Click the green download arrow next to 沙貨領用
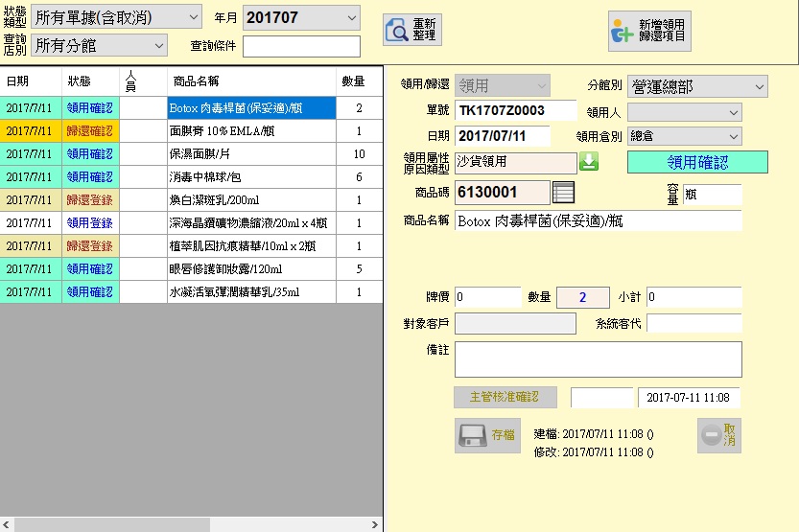Viewport: 799px width, 532px height. tap(589, 162)
